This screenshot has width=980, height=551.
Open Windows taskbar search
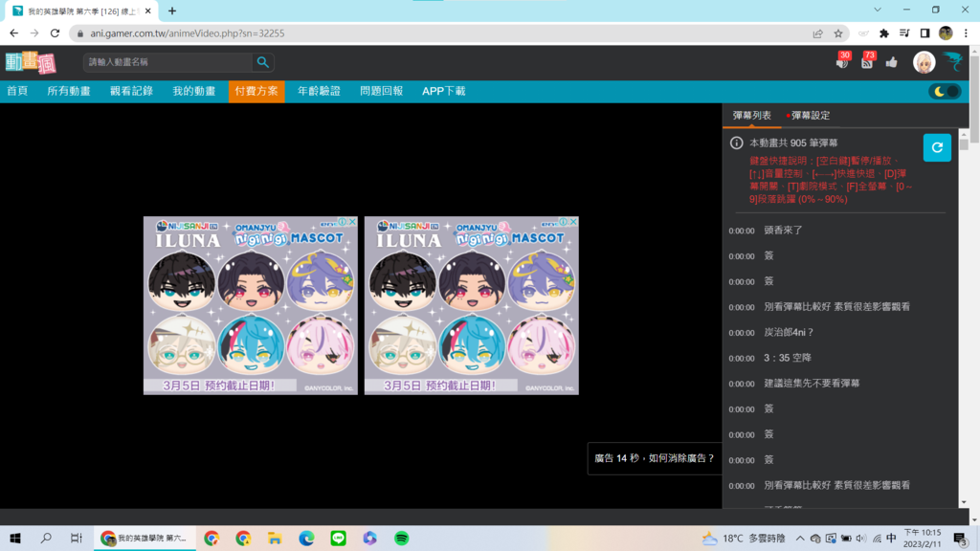46,538
